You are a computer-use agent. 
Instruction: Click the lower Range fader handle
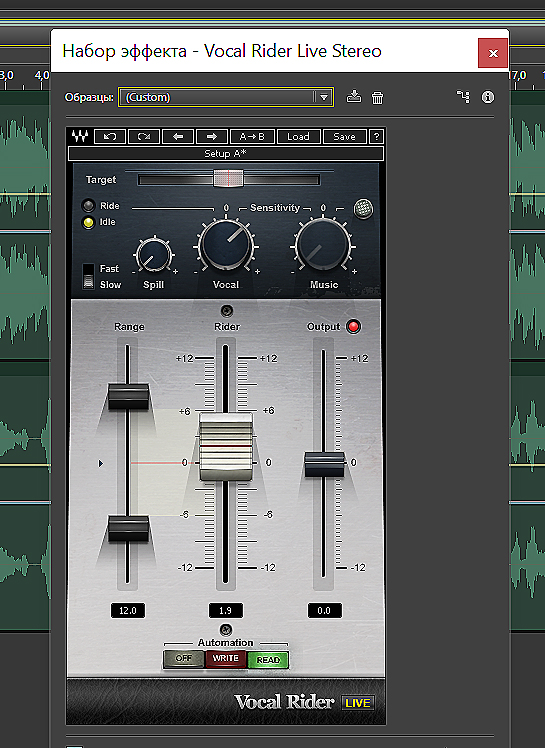click(x=128, y=529)
